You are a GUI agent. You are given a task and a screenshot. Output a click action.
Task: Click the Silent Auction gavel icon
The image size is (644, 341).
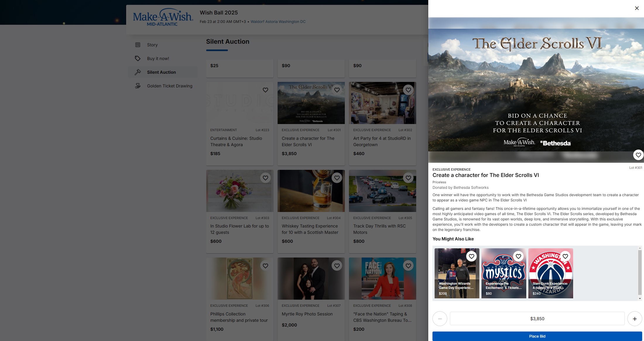(x=138, y=72)
